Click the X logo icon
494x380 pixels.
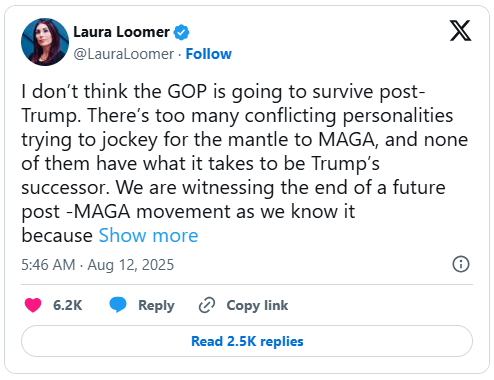coord(460,31)
